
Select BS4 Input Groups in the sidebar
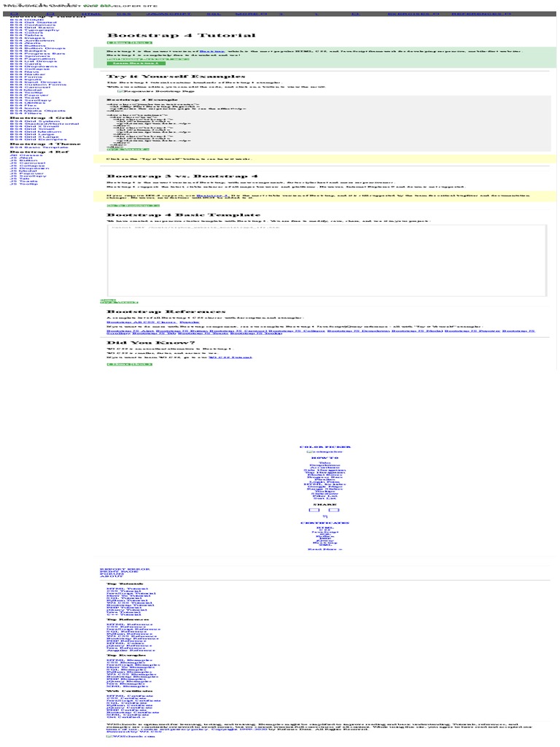36,82
